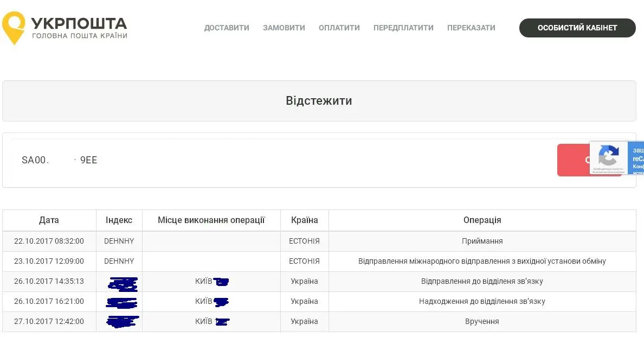Click the date 23.10.2017 12:09:00

coord(49,262)
